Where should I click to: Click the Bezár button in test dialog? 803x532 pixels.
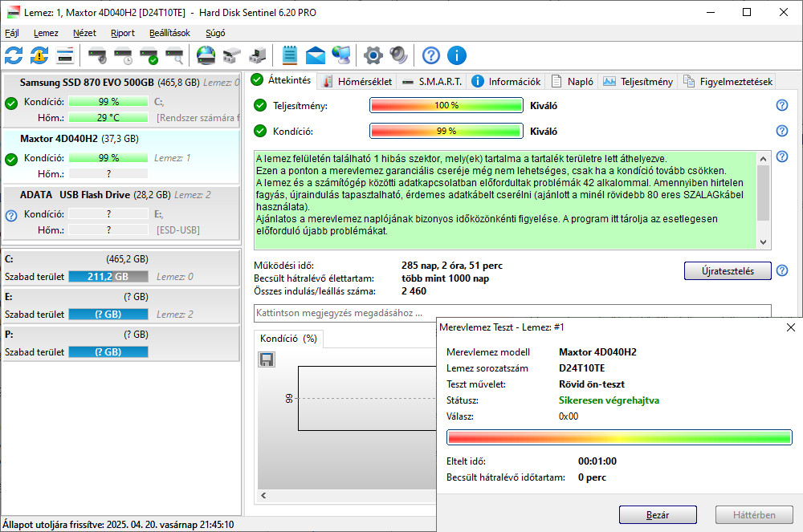658,514
